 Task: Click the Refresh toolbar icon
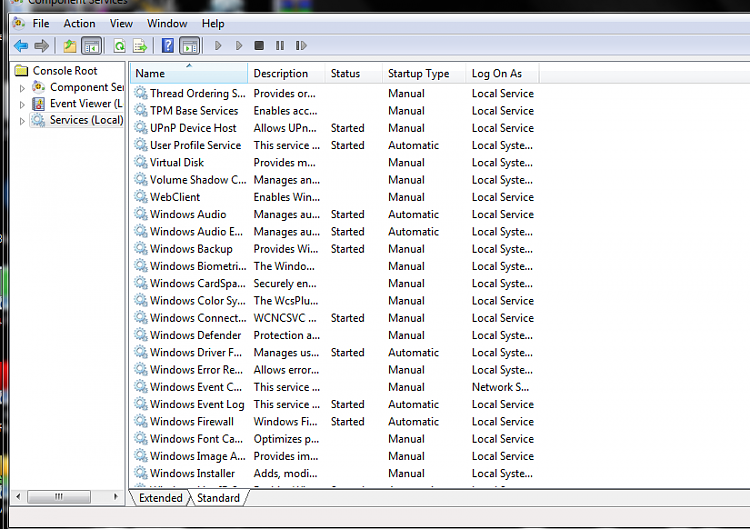(x=119, y=46)
